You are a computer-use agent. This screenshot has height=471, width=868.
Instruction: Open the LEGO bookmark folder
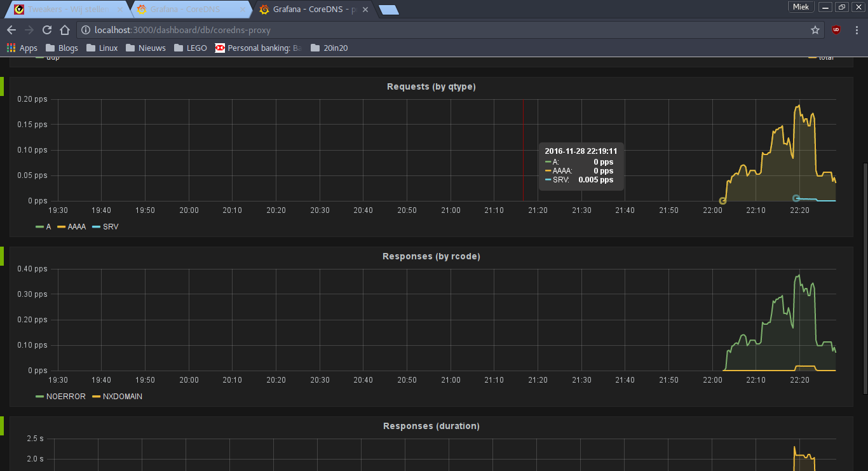point(190,48)
